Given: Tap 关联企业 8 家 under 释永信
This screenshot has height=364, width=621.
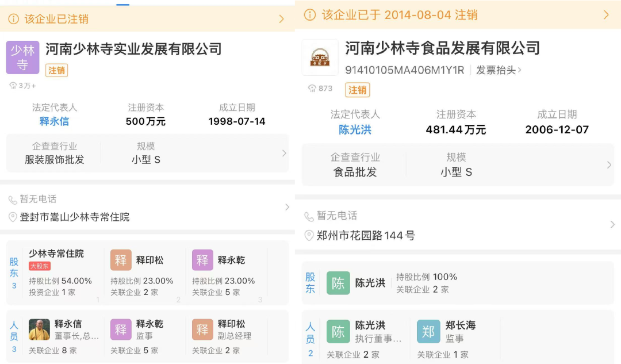Looking at the screenshot, I should click(53, 351).
